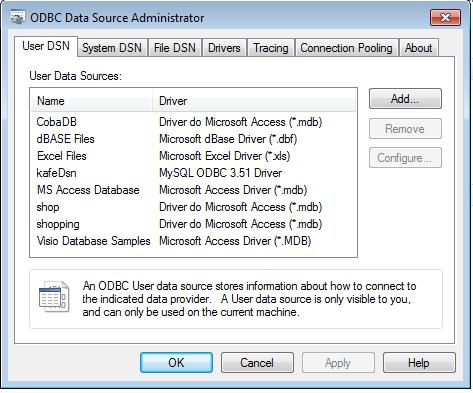Click the Cancel button

257,363
